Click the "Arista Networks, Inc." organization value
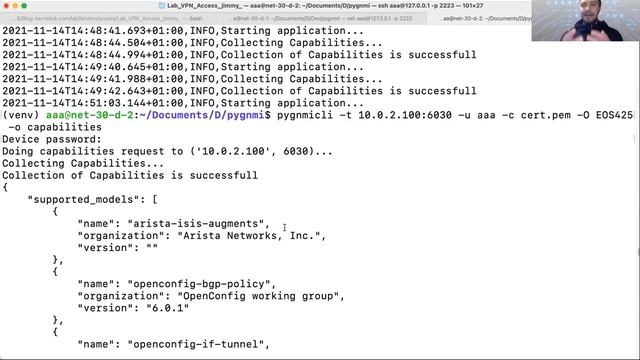This screenshot has width=640, height=360. [249, 236]
